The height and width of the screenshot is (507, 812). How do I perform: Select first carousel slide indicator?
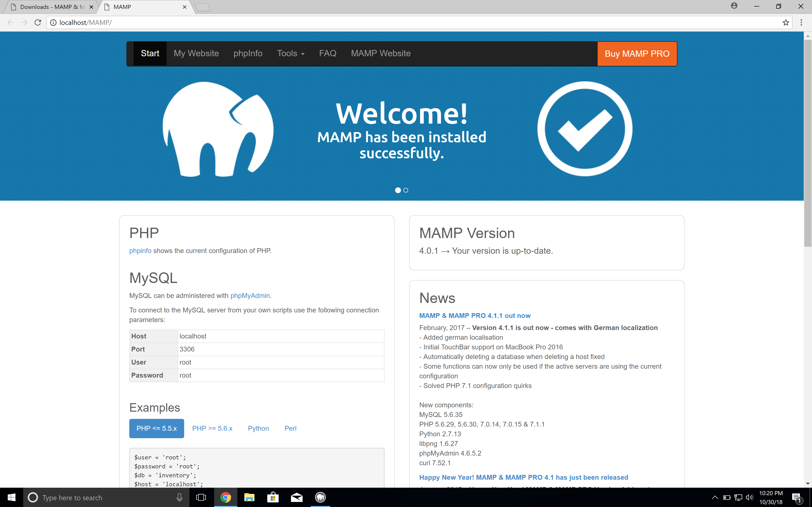pos(398,190)
